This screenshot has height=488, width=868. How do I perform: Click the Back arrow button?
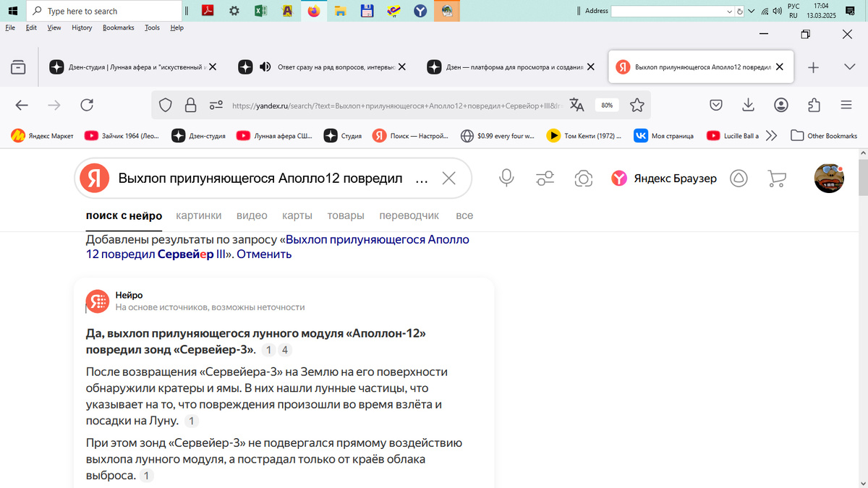[x=22, y=106]
